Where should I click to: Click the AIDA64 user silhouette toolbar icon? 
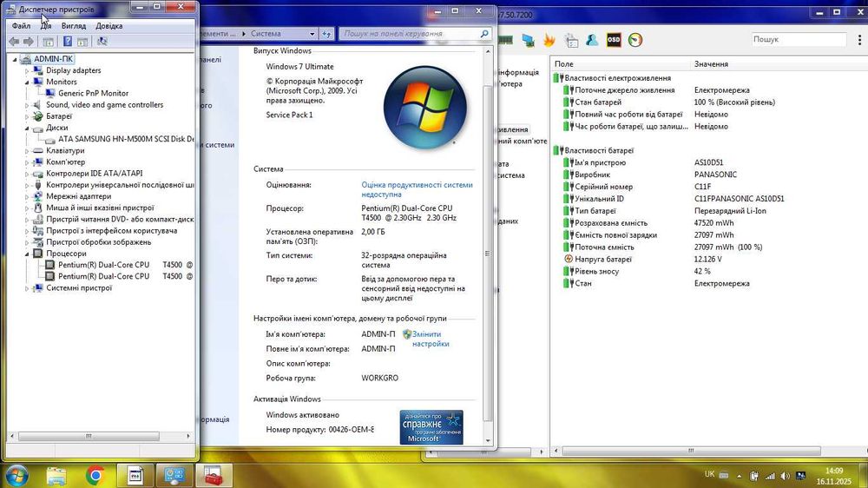click(592, 40)
